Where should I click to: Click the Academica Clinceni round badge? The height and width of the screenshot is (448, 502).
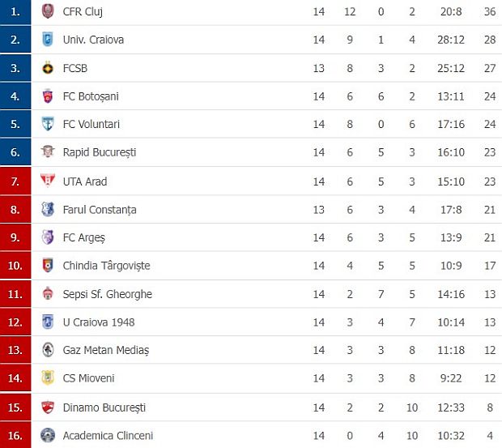pyautogui.click(x=48, y=435)
